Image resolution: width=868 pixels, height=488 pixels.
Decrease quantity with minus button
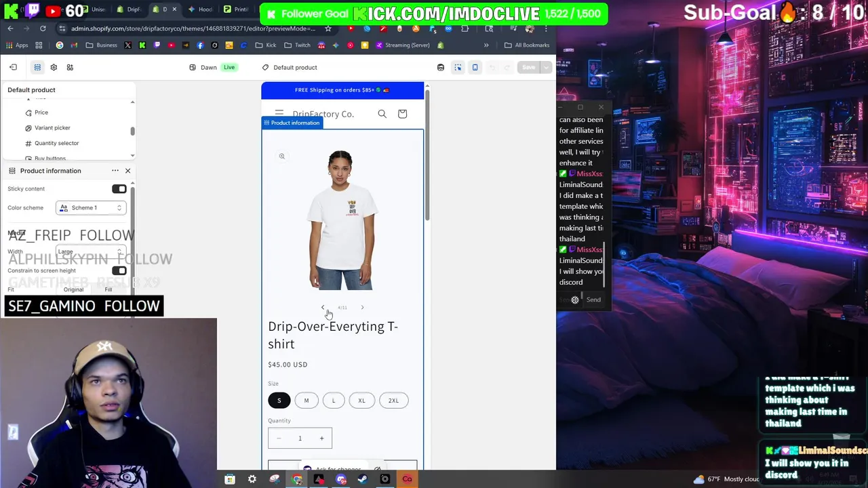279,439
